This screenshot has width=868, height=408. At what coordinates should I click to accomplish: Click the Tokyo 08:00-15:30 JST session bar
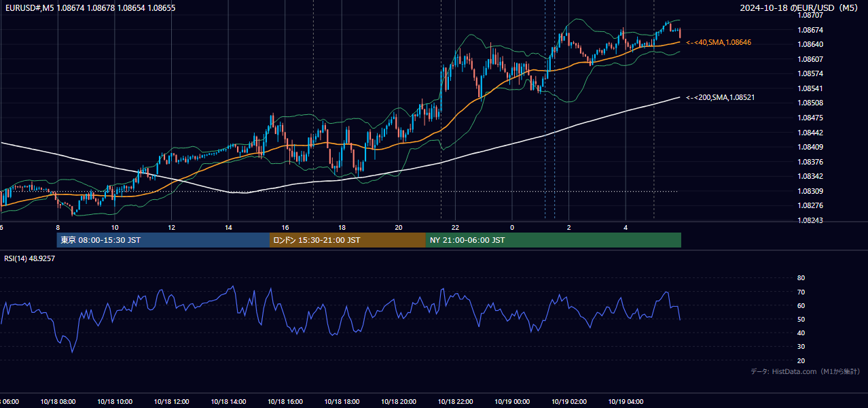(x=163, y=240)
